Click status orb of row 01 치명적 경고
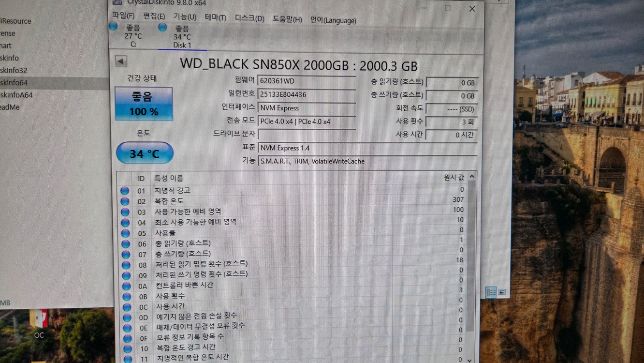Viewport: 644px width, 363px height. click(x=125, y=191)
